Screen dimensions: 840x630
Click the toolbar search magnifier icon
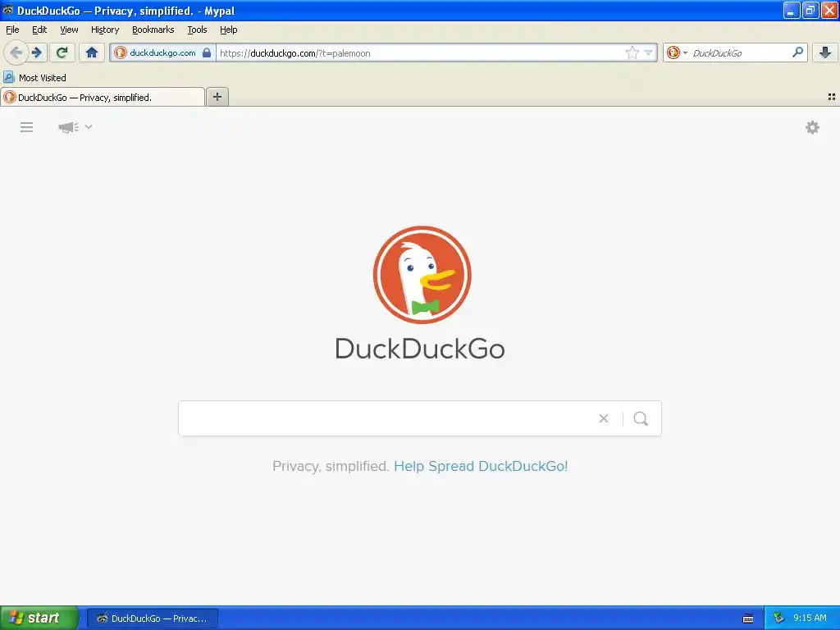click(x=797, y=52)
